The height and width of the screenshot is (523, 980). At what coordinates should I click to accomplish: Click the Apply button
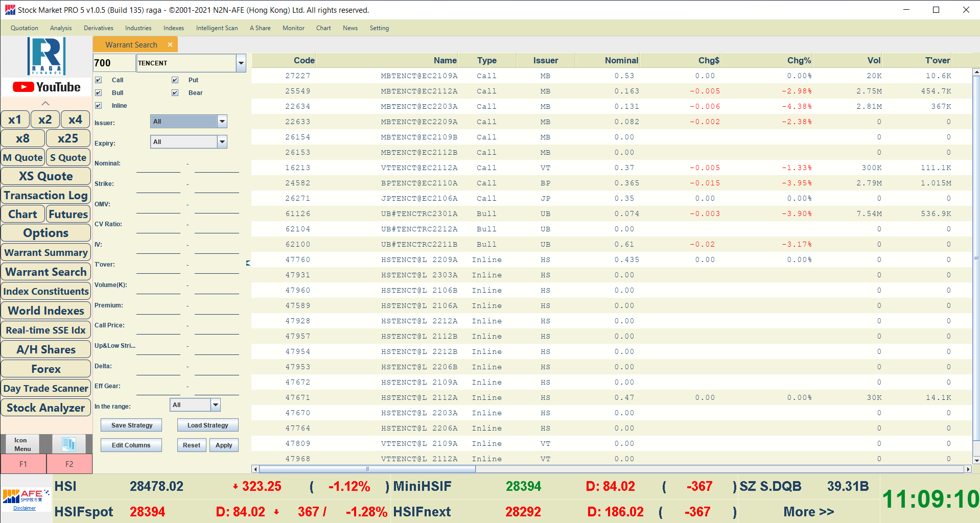(224, 445)
